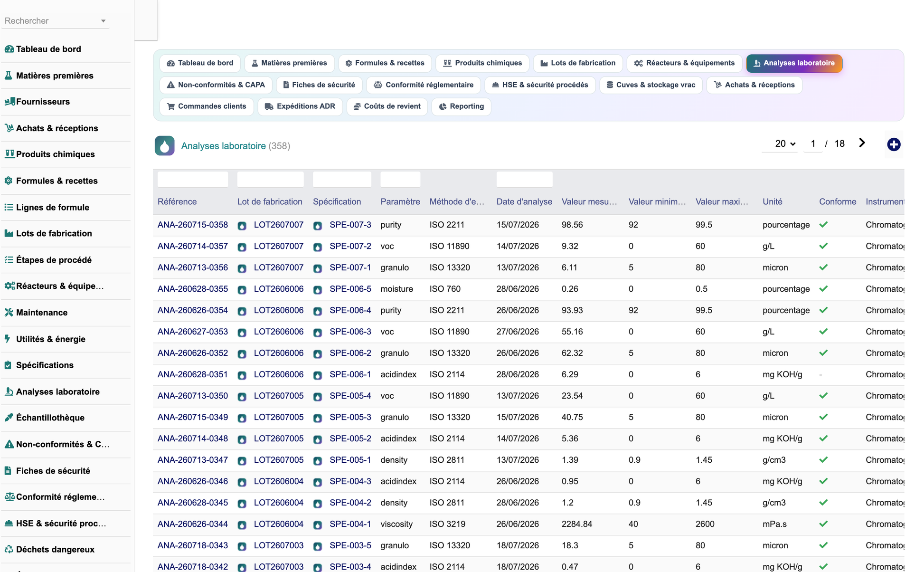
Task: Open Lots de fabrication tab
Action: pyautogui.click(x=578, y=63)
